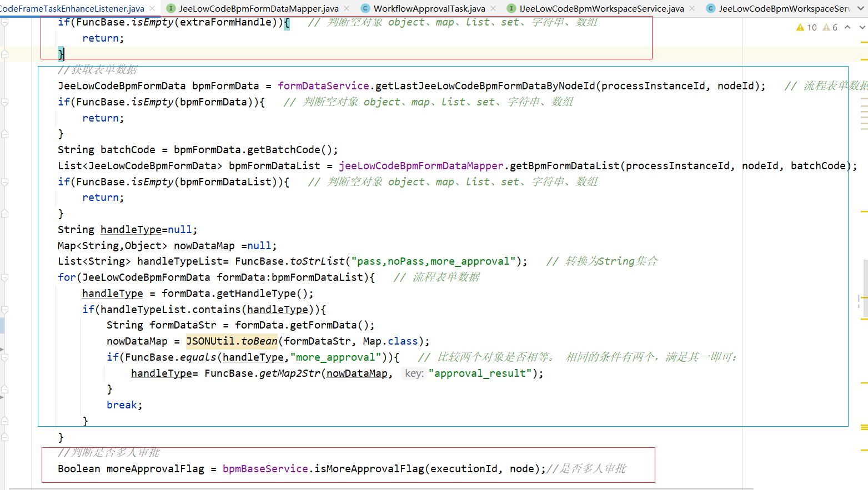The height and width of the screenshot is (490, 868).
Task: Click the warnings count indicator showing 10
Action: 806,27
